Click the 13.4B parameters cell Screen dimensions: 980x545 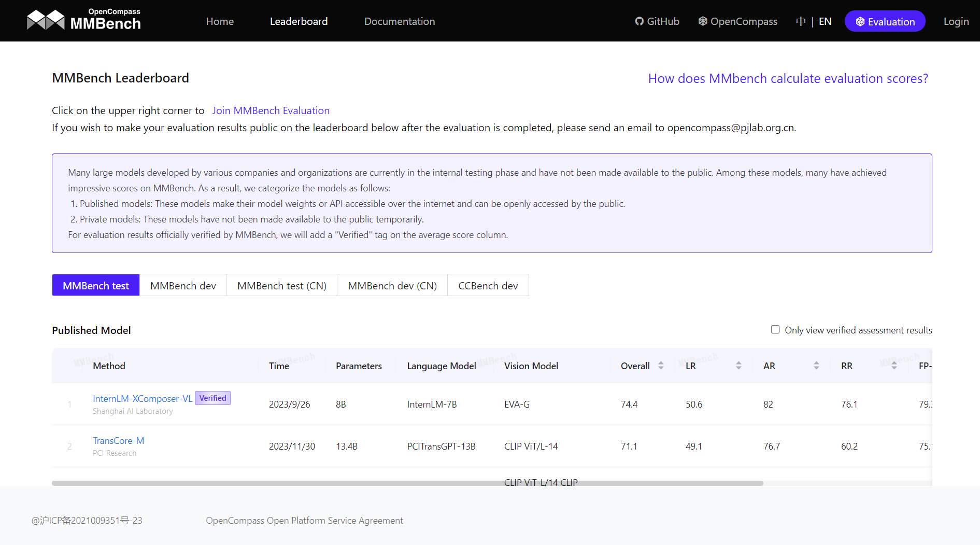347,446
